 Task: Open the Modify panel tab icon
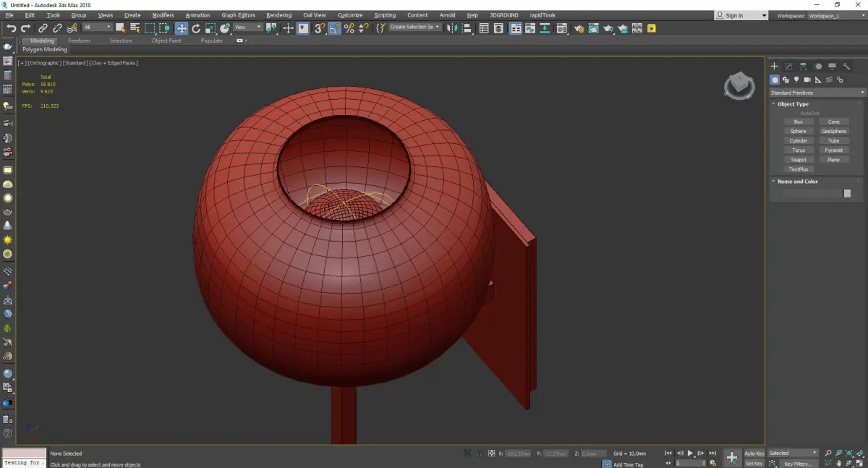788,67
